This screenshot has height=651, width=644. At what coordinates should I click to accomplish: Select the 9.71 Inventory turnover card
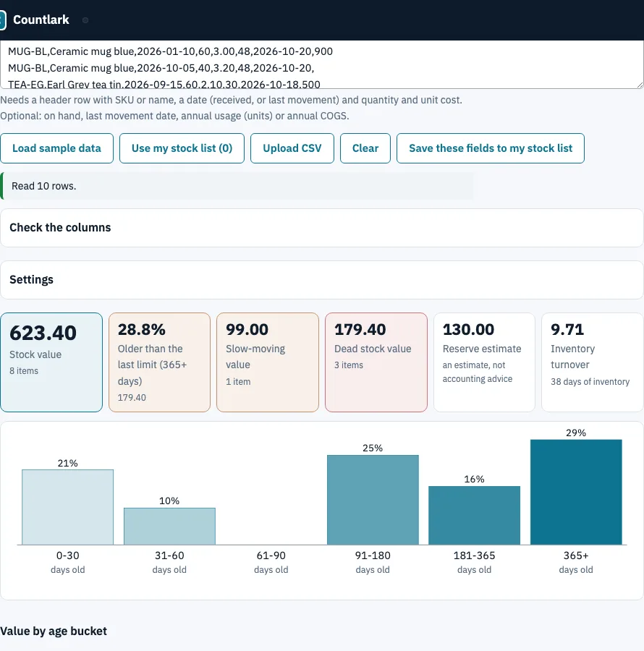(593, 362)
